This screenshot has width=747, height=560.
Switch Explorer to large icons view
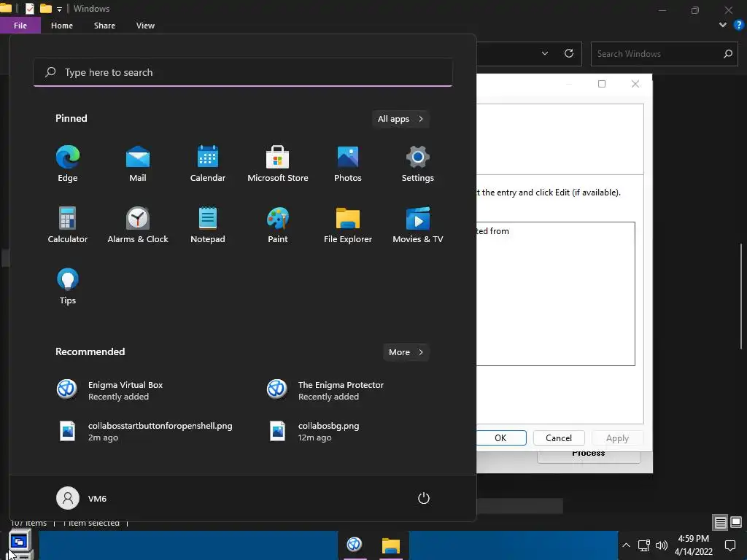736,522
